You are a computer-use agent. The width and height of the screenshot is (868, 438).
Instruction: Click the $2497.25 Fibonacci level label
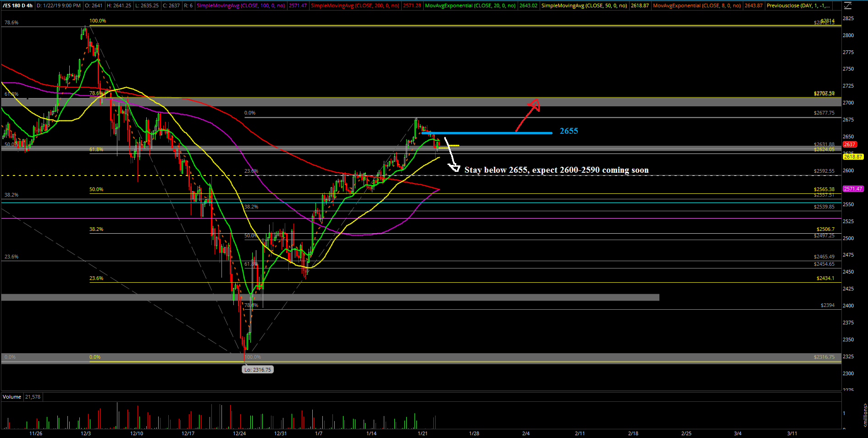824,235
